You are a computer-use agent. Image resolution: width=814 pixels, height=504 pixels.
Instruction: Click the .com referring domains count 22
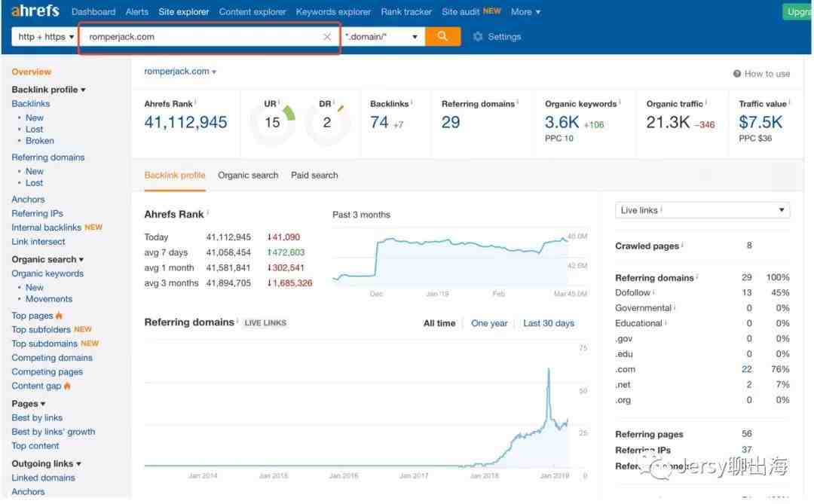point(746,369)
